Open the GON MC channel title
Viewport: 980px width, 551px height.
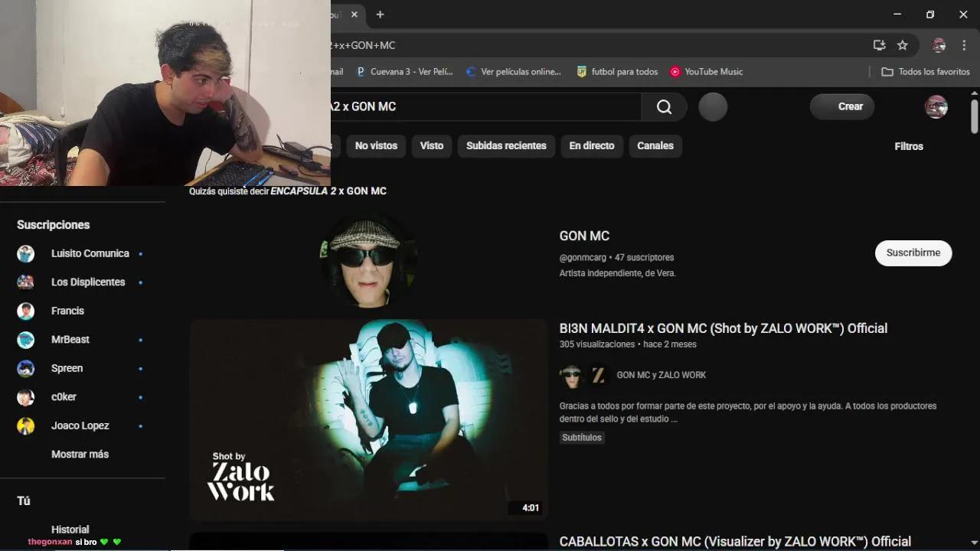point(584,236)
